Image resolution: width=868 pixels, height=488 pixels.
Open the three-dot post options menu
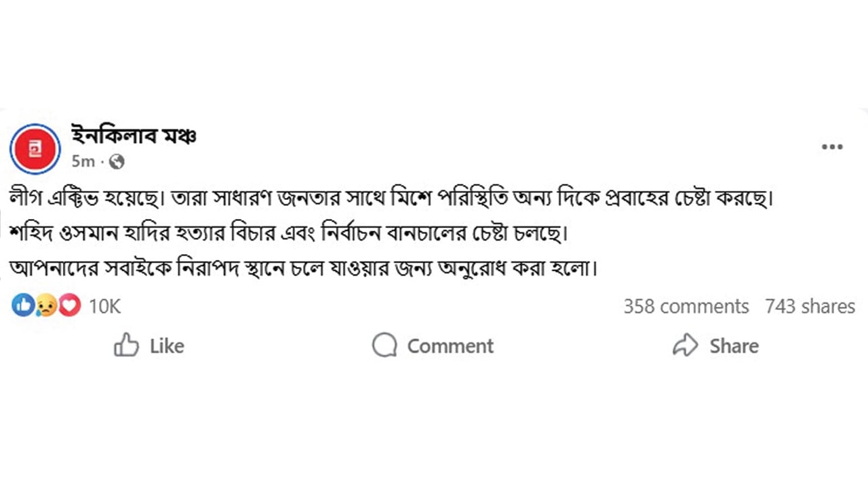click(833, 146)
